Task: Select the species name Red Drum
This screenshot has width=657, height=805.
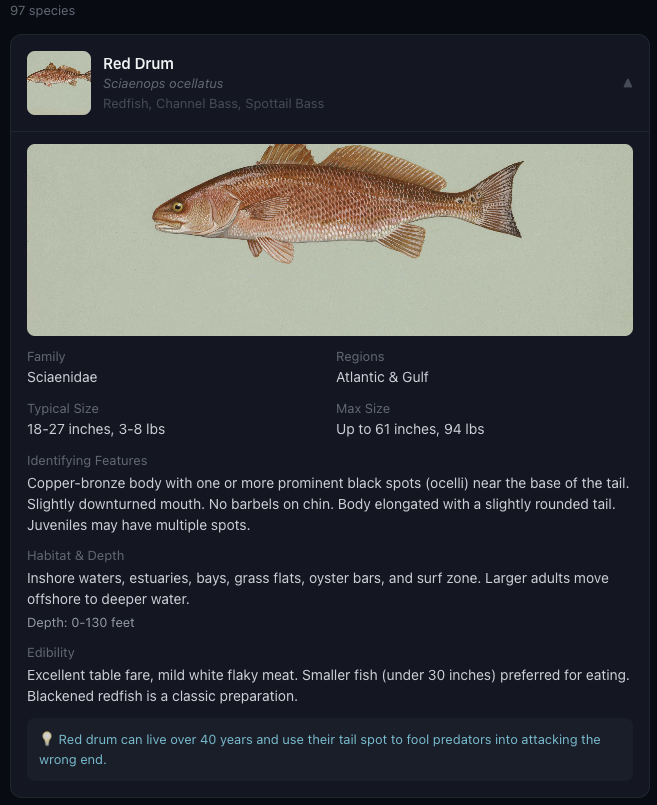Action: tap(138, 63)
